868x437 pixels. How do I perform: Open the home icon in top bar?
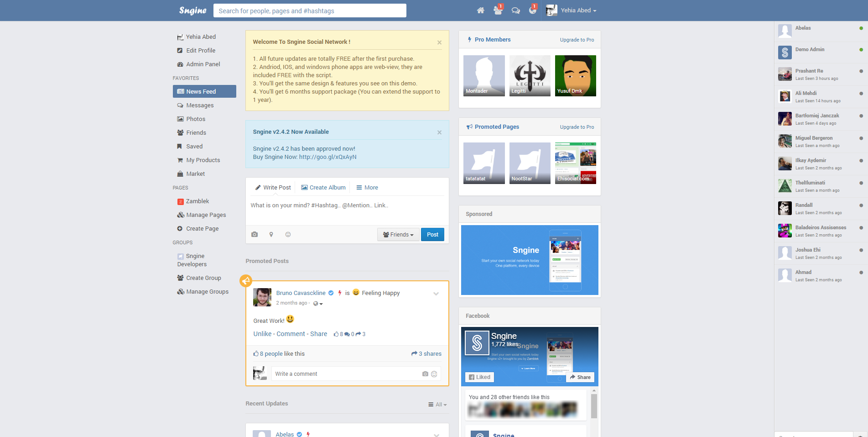click(480, 11)
